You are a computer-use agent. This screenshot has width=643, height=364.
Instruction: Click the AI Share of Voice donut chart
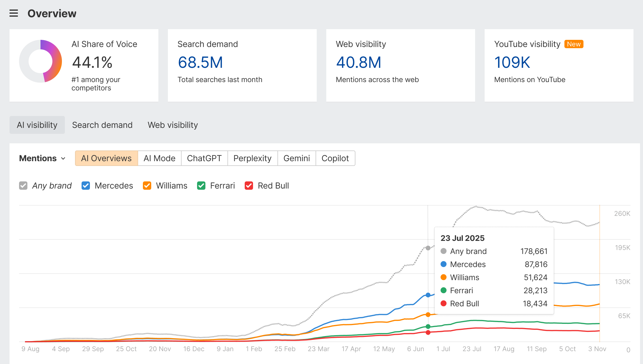[40, 61]
